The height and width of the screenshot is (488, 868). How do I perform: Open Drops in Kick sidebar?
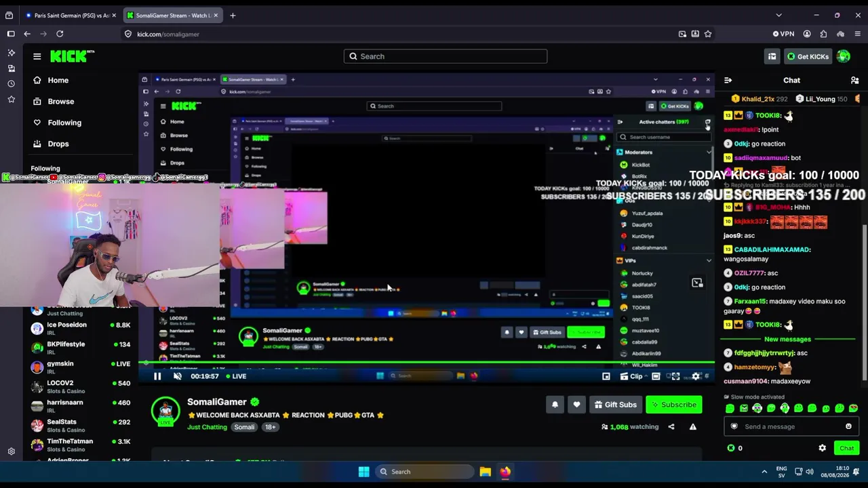[58, 144]
